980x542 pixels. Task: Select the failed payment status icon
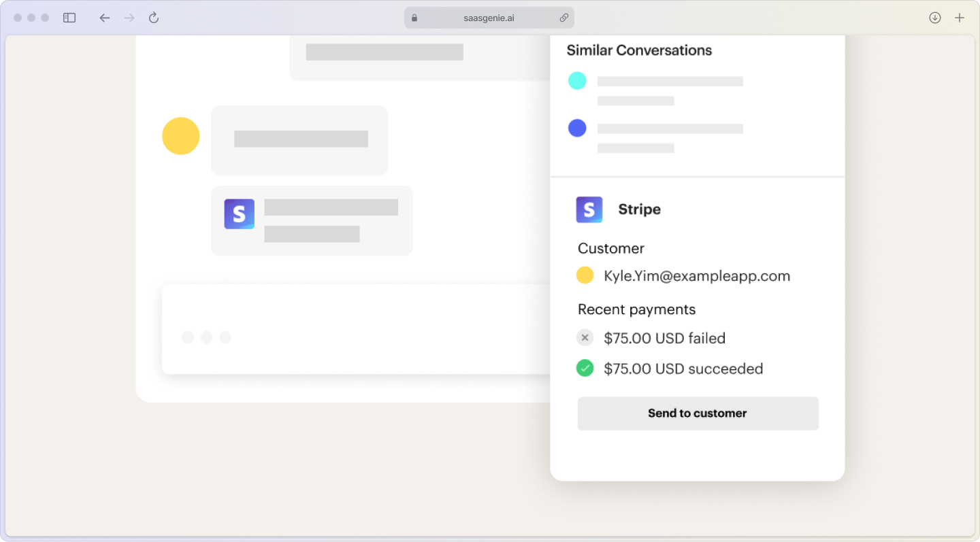tap(585, 337)
